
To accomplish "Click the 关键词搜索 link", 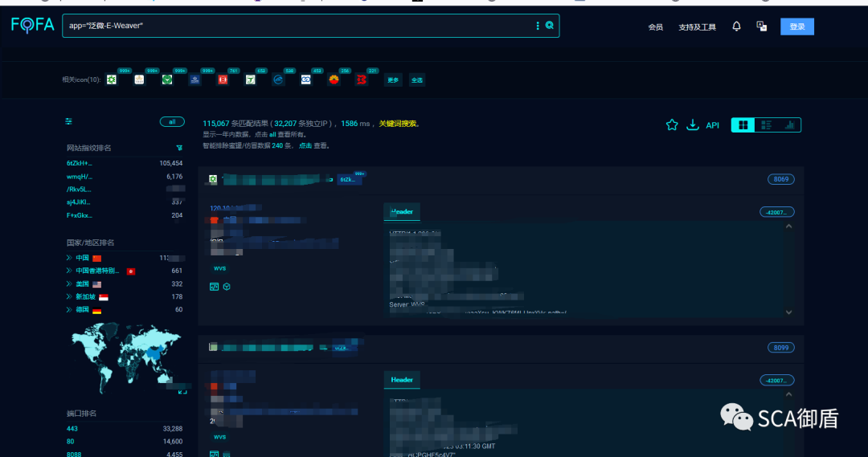I will click(398, 124).
